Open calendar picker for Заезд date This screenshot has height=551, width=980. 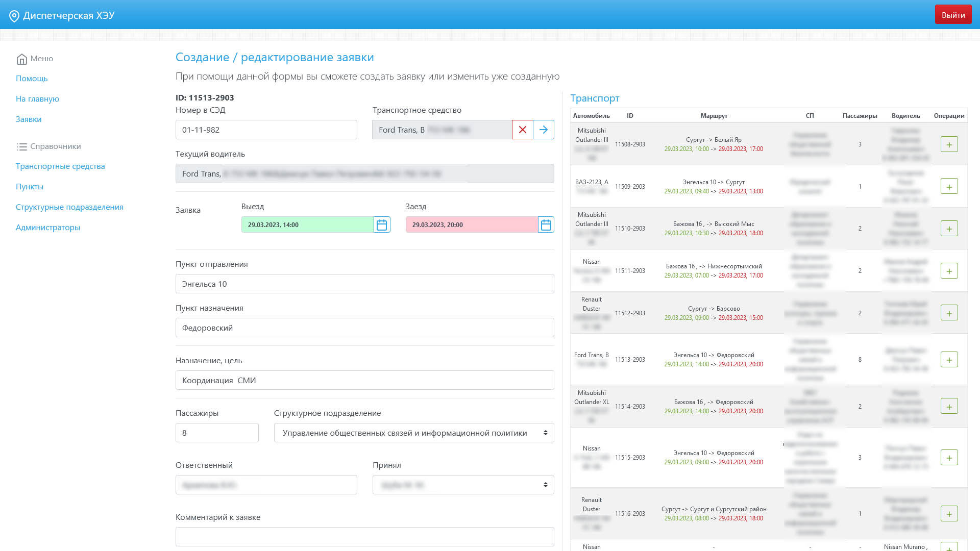(x=546, y=224)
